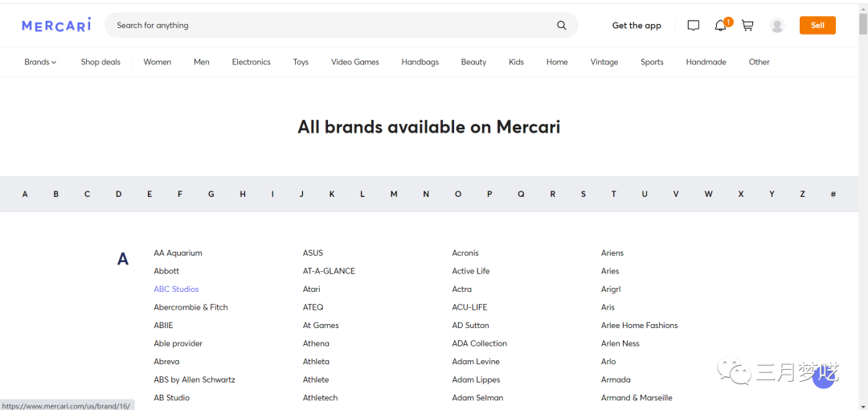The height and width of the screenshot is (410, 868).
Task: Go to Shop deals
Action: pos(100,62)
